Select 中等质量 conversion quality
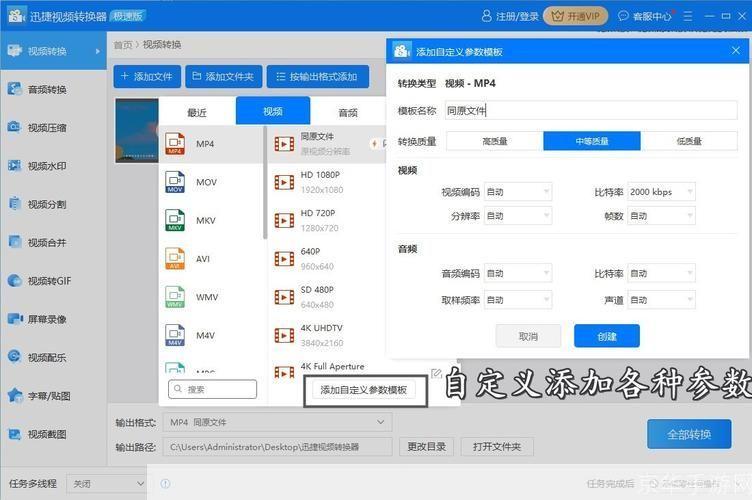 click(592, 141)
